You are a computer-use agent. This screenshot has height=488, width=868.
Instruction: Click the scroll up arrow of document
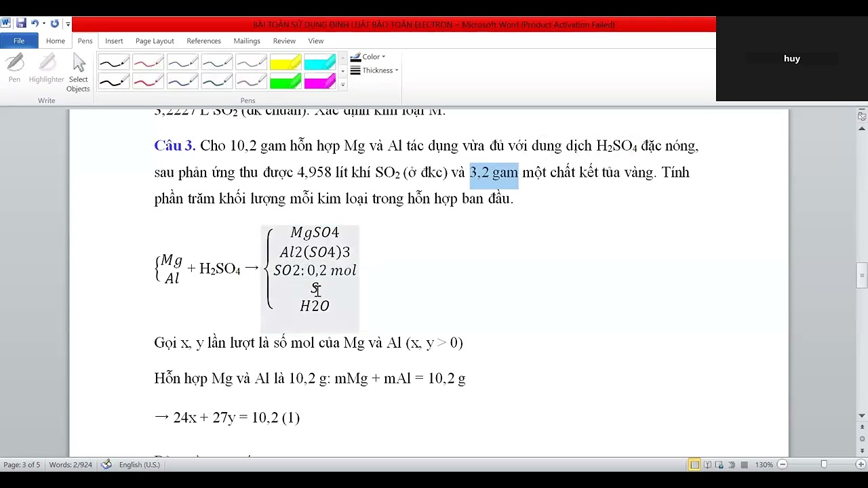(x=862, y=128)
